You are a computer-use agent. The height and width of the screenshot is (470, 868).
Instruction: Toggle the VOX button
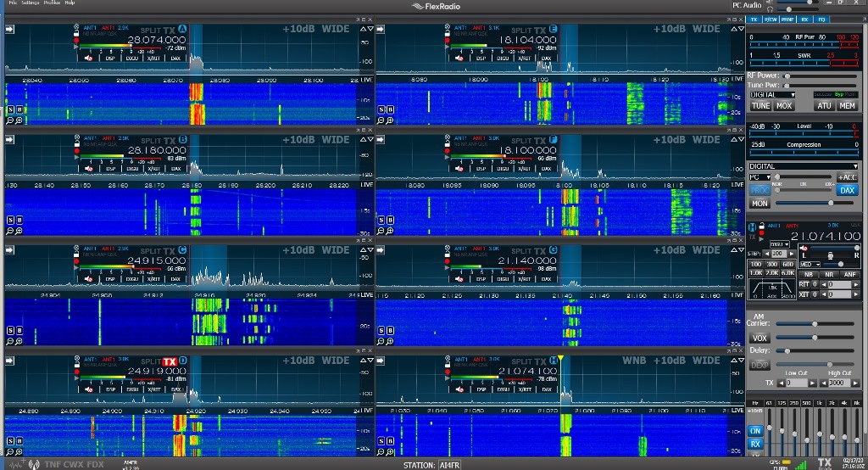(759, 338)
